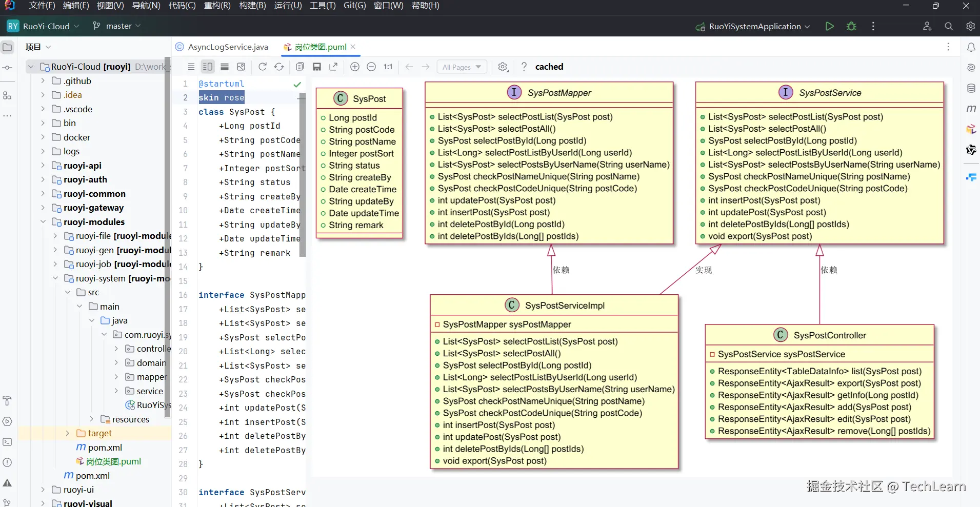
Task: Click the PlantUML help question mark
Action: coord(524,67)
